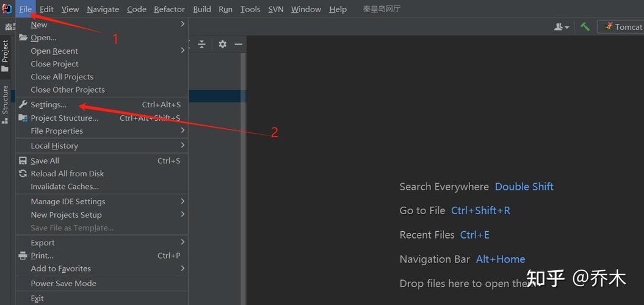Click the Ctrl+E shortcut text
The height and width of the screenshot is (305, 644).
(x=474, y=235)
